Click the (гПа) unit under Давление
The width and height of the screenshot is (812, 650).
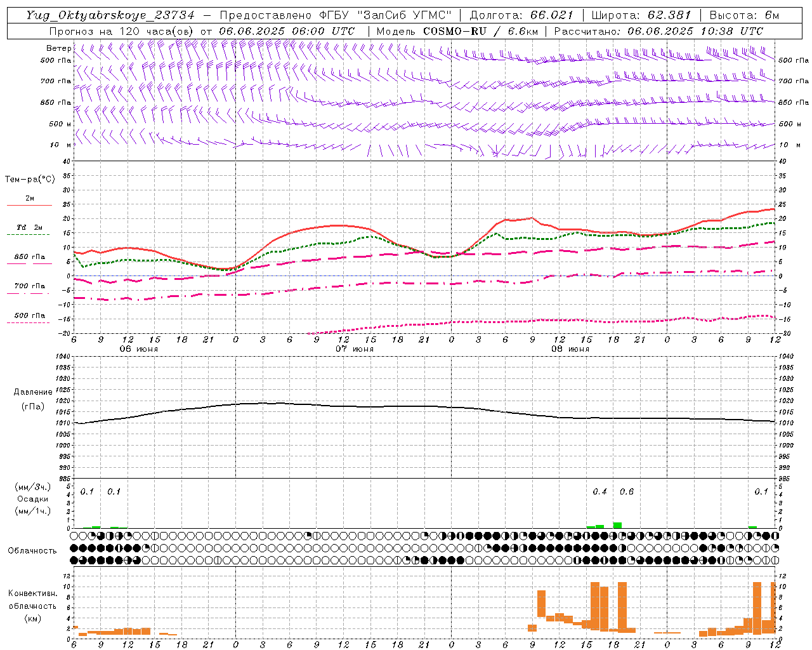click(33, 407)
